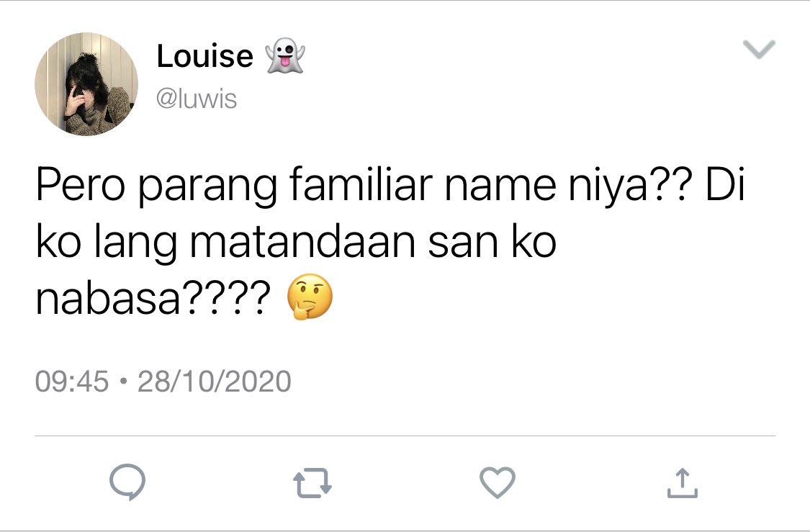Retweet the post using the arrows icon

tap(312, 482)
